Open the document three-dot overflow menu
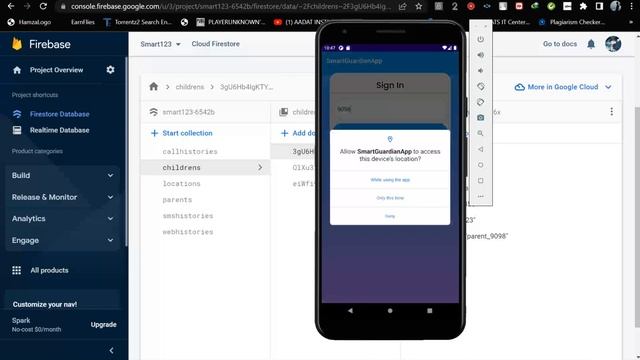The image size is (640, 360). click(x=611, y=111)
